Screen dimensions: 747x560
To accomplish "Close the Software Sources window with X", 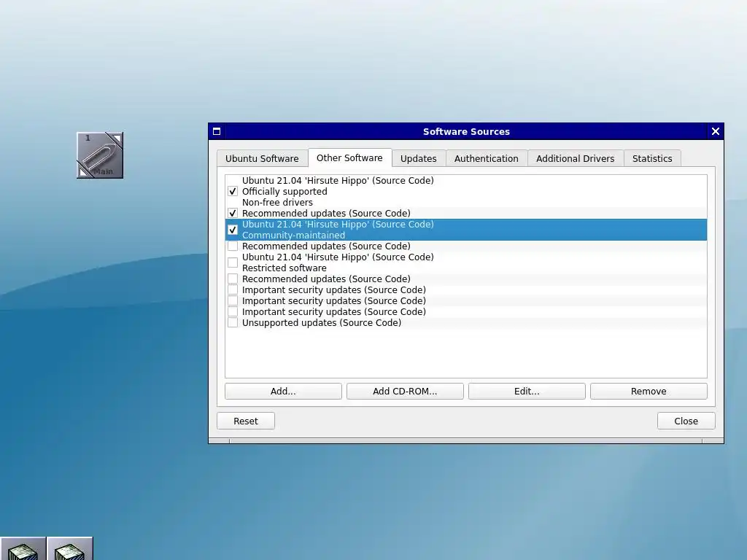I will (x=715, y=131).
